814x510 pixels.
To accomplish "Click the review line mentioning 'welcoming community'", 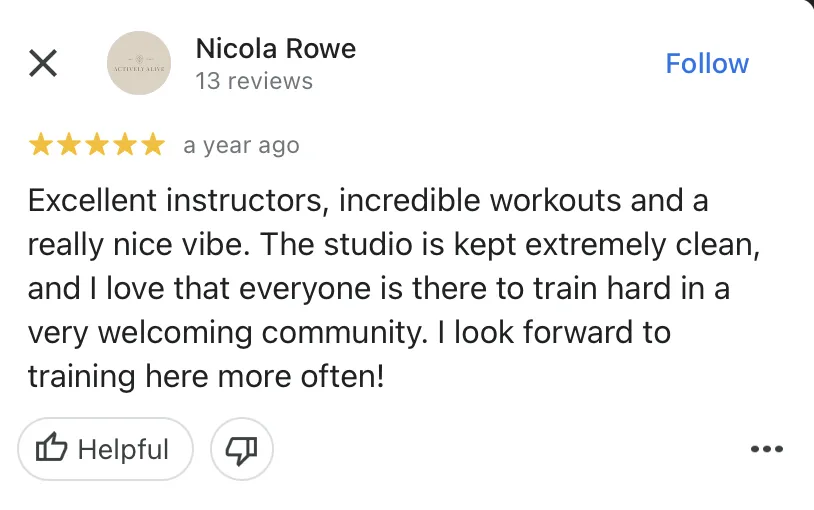I will click(x=349, y=333).
